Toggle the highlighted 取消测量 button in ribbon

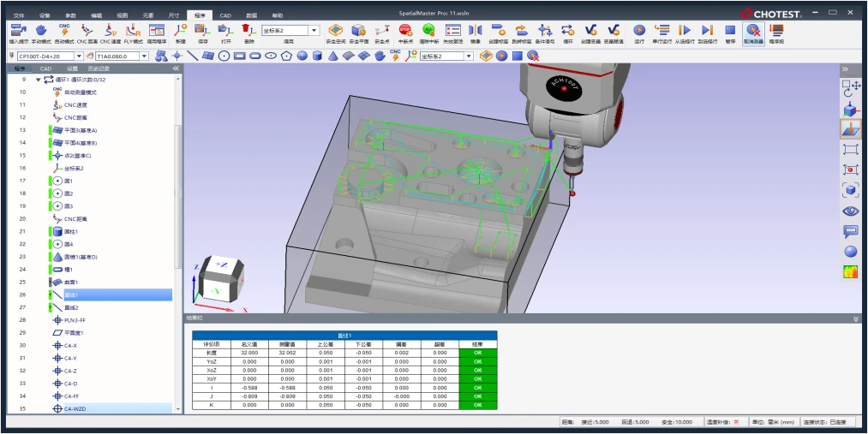pyautogui.click(x=753, y=33)
